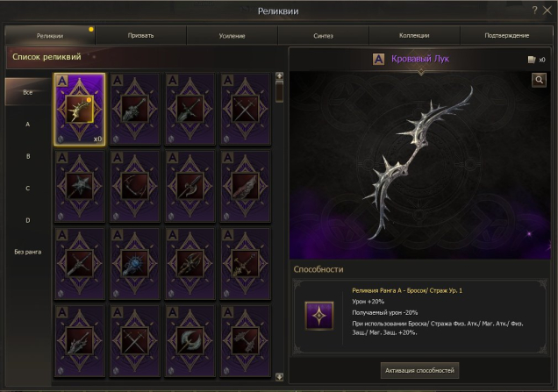The image size is (558, 392).
Task: Click the relic list scrollbar thumb
Action: [x=279, y=91]
